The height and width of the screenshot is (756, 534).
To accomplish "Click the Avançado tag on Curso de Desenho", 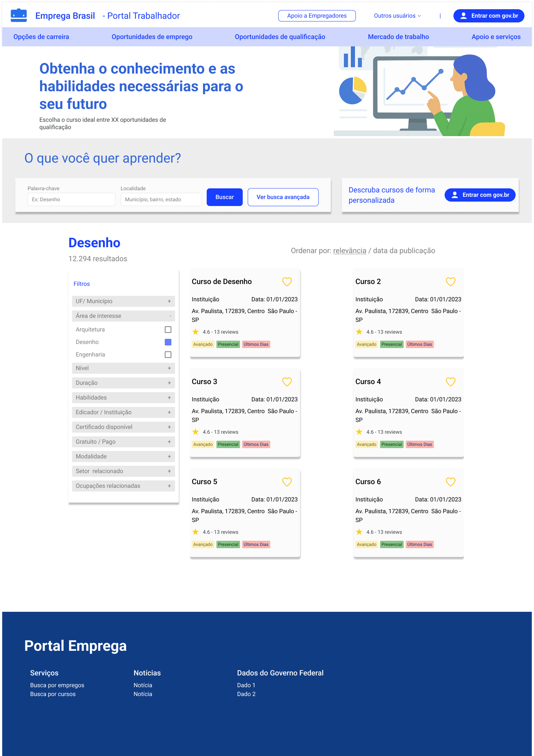I will pyautogui.click(x=203, y=344).
